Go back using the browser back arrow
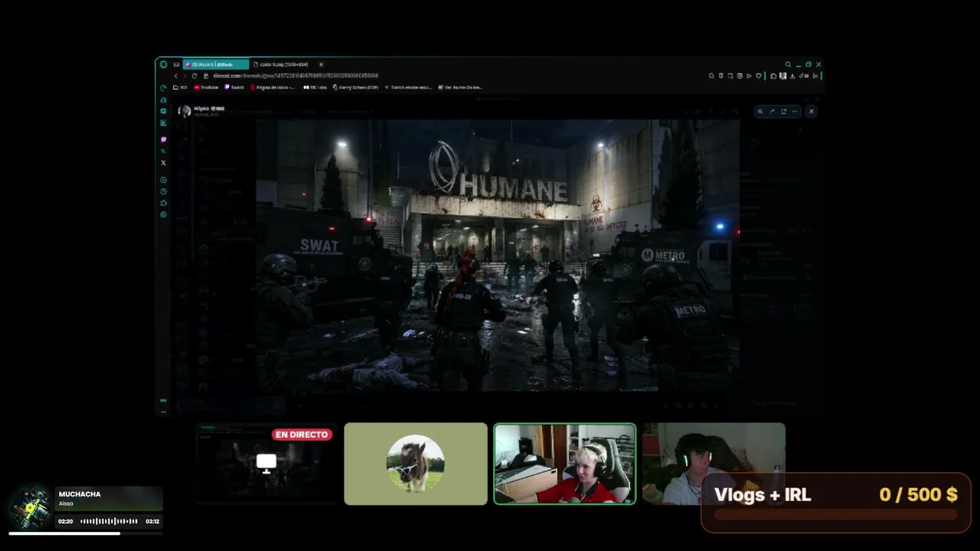The width and height of the screenshot is (980, 551). click(x=176, y=76)
